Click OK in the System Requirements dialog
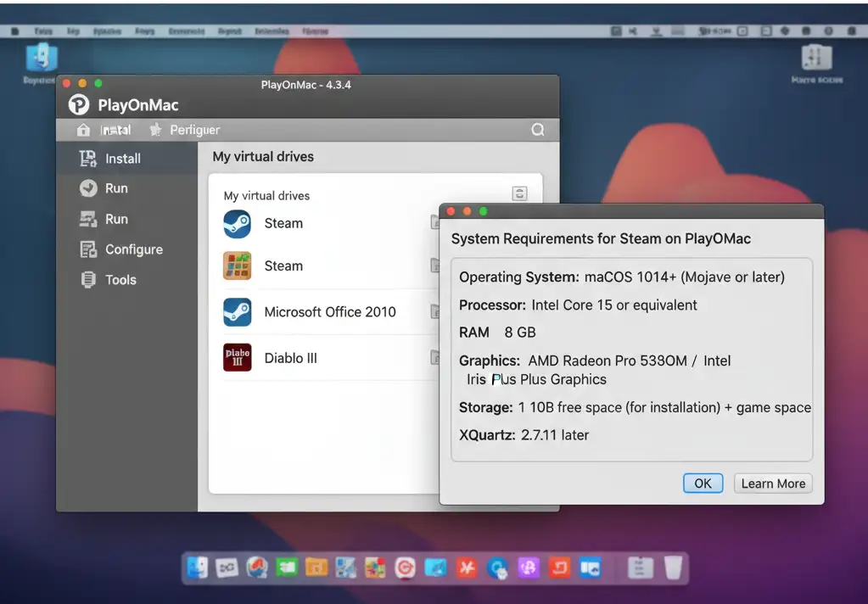This screenshot has width=868, height=604. (x=703, y=483)
